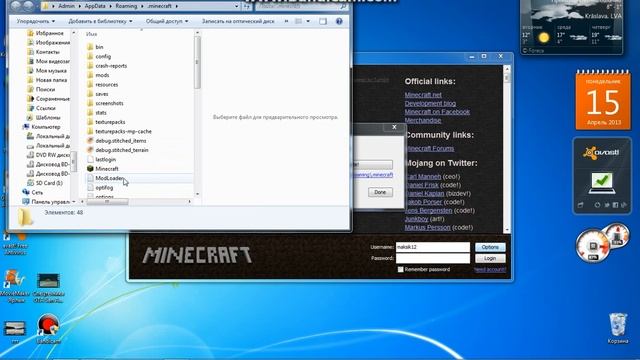Click the arrow after AppData in breadcrumb
The height and width of the screenshot is (360, 640).
(x=110, y=6)
